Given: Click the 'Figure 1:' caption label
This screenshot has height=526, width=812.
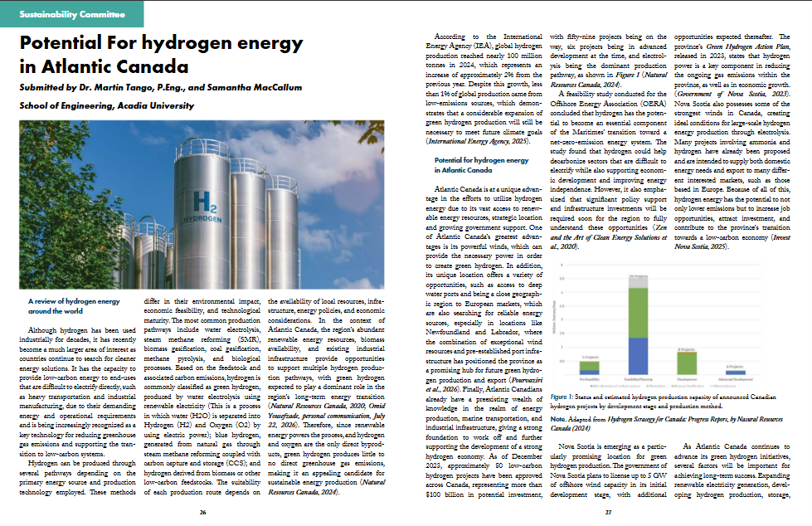Looking at the screenshot, I should (562, 397).
